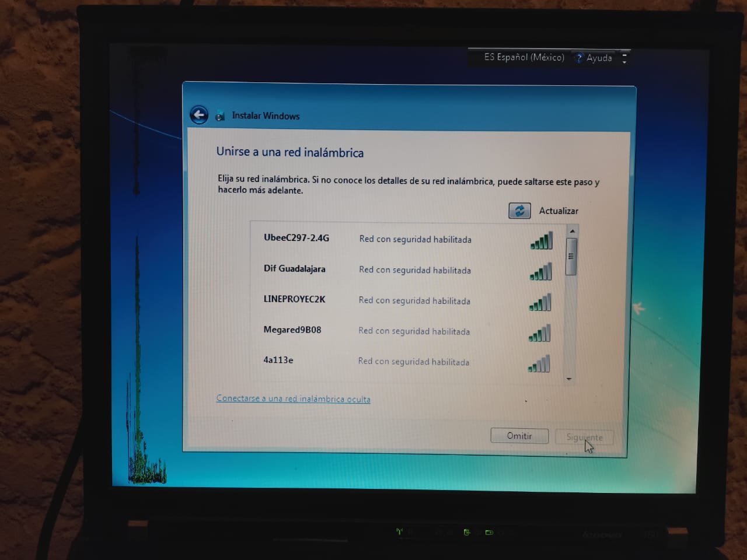Select the LINEPROYEC2K network

[x=407, y=300]
